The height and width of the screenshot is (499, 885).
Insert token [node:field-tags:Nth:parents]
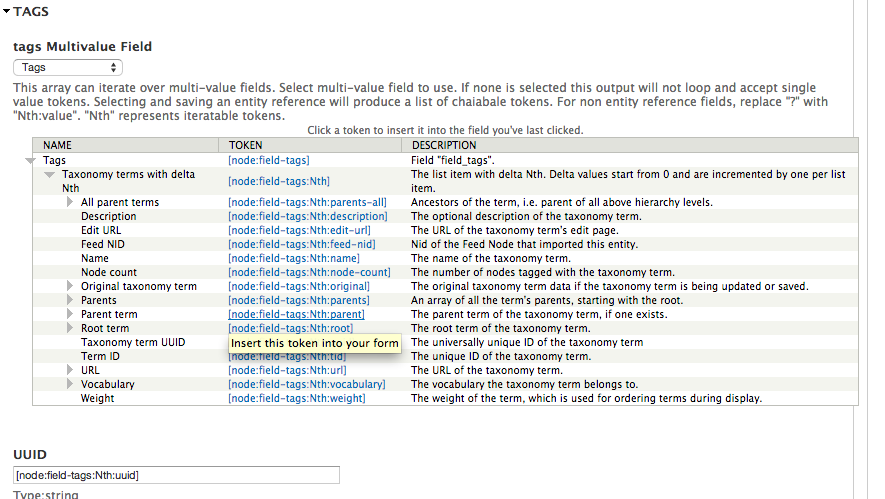299,300
